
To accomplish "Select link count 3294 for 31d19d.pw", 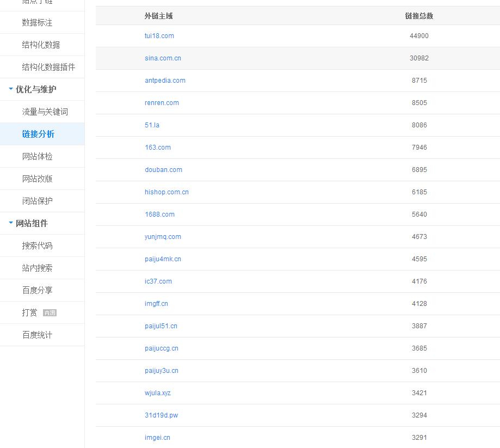I will pos(419,415).
